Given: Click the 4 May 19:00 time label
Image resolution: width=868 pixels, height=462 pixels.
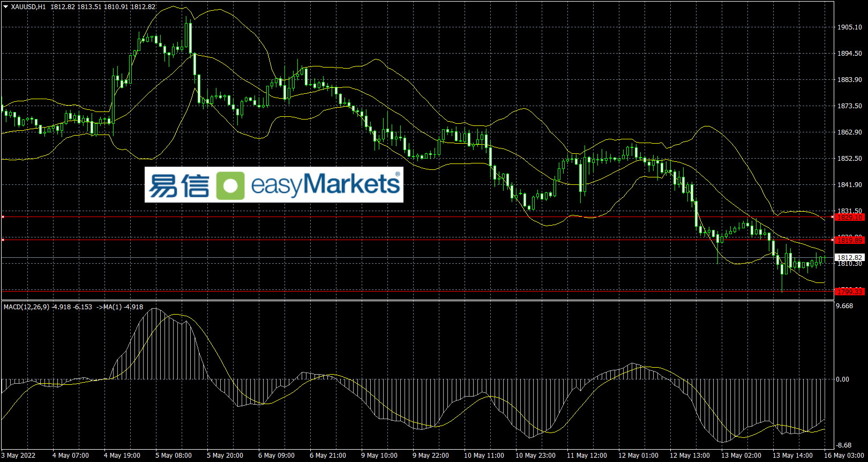Looking at the screenshot, I should (x=122, y=456).
